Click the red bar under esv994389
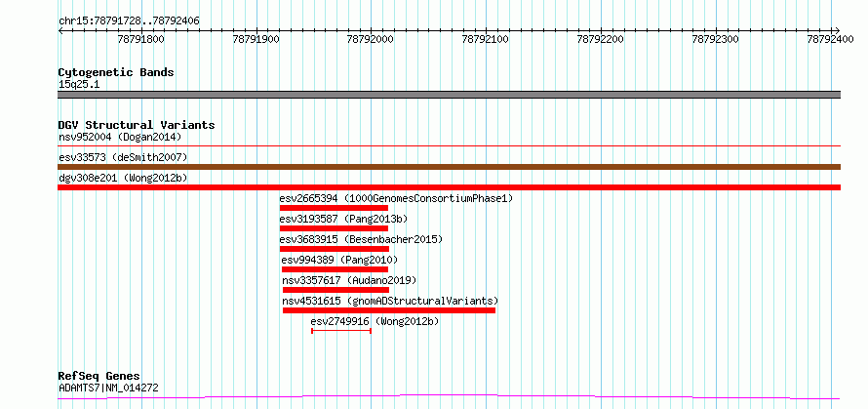 click(335, 269)
